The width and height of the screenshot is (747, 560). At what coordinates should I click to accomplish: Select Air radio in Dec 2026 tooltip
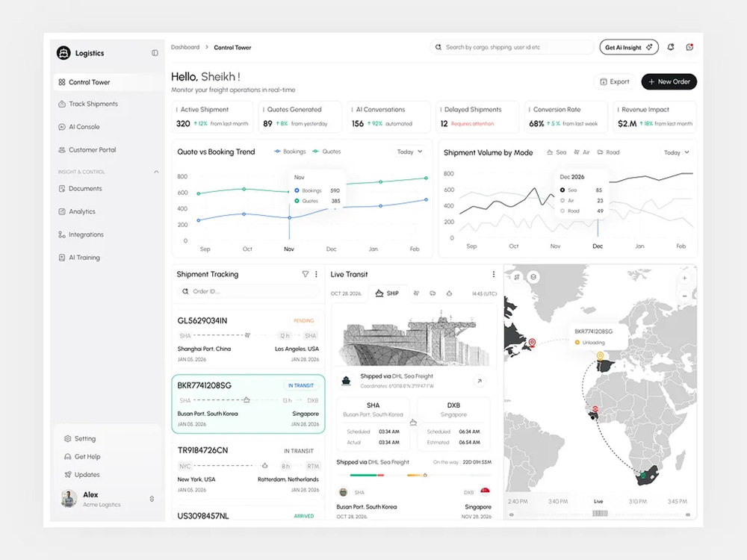(x=562, y=200)
